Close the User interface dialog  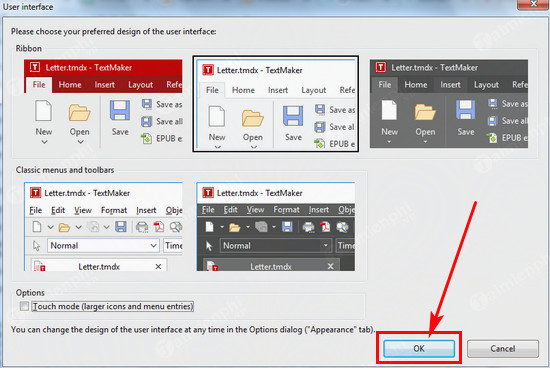(x=533, y=4)
